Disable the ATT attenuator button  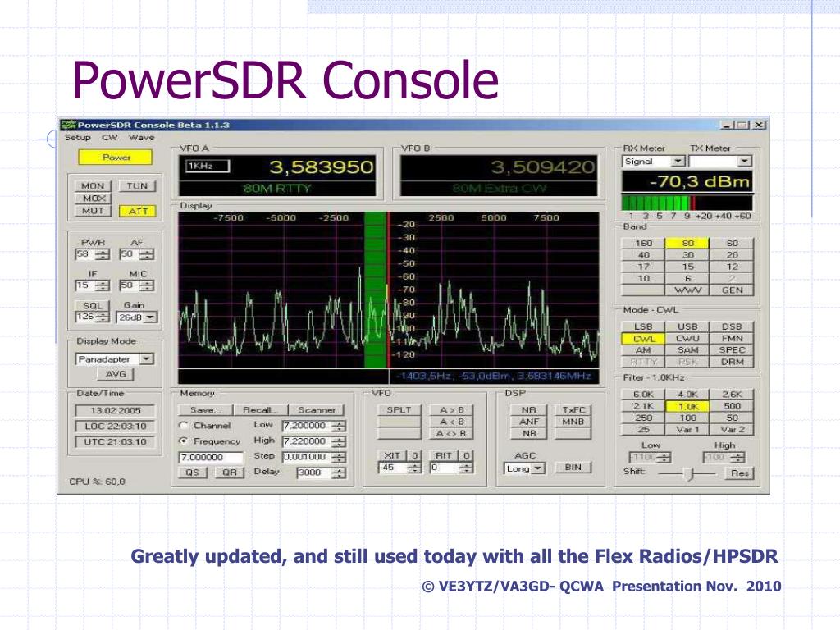(138, 211)
